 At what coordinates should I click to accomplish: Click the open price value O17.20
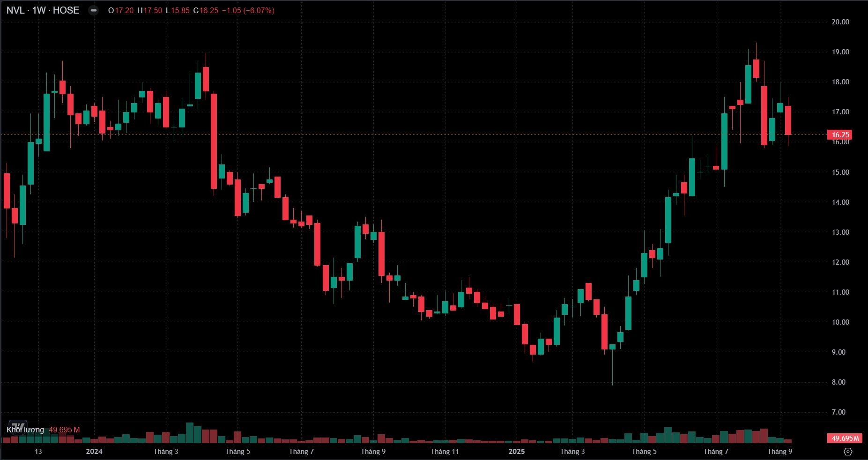(x=121, y=10)
